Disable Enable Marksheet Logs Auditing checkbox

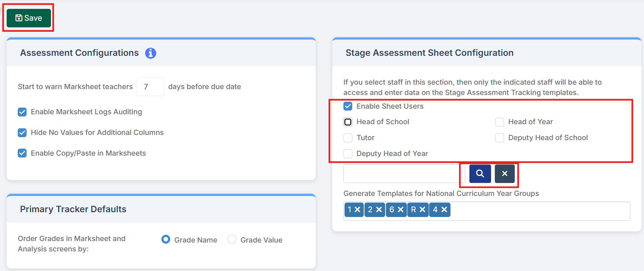point(22,112)
